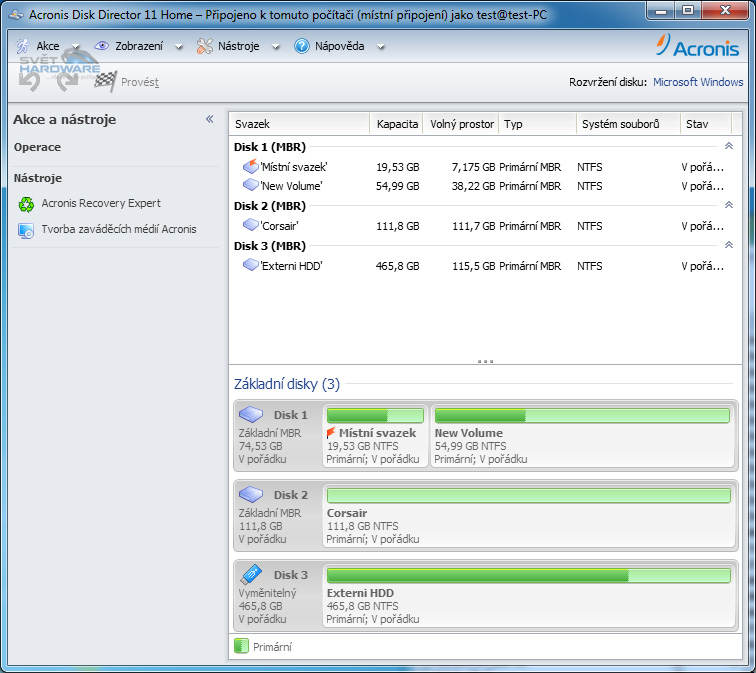This screenshot has width=756, height=673.
Task: Click the Disk 1 (MBR) group header text
Action: point(270,147)
